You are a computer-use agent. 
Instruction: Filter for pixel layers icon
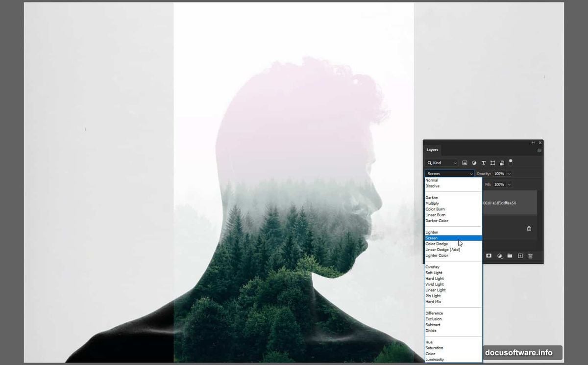[465, 162]
